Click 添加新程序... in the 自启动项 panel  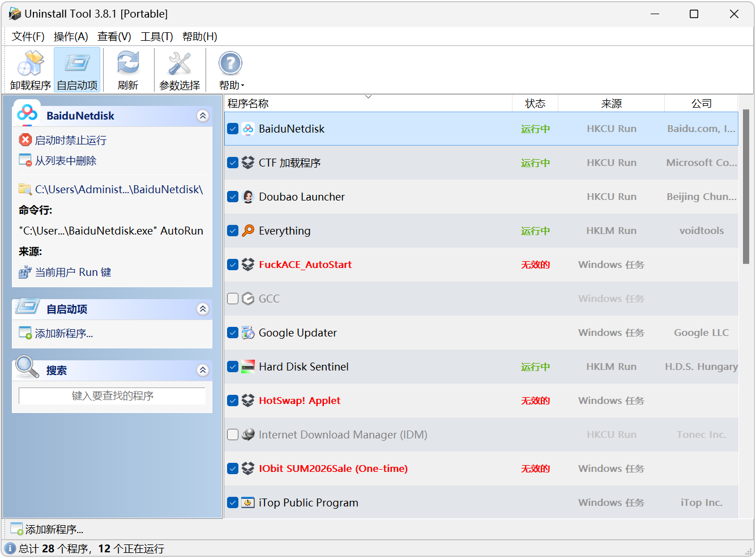[x=64, y=333]
